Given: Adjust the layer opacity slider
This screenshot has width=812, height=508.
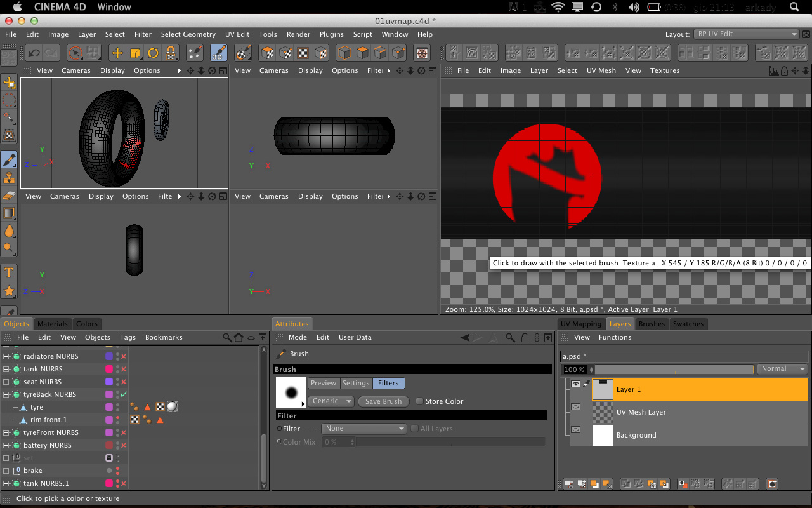Looking at the screenshot, I should 674,370.
